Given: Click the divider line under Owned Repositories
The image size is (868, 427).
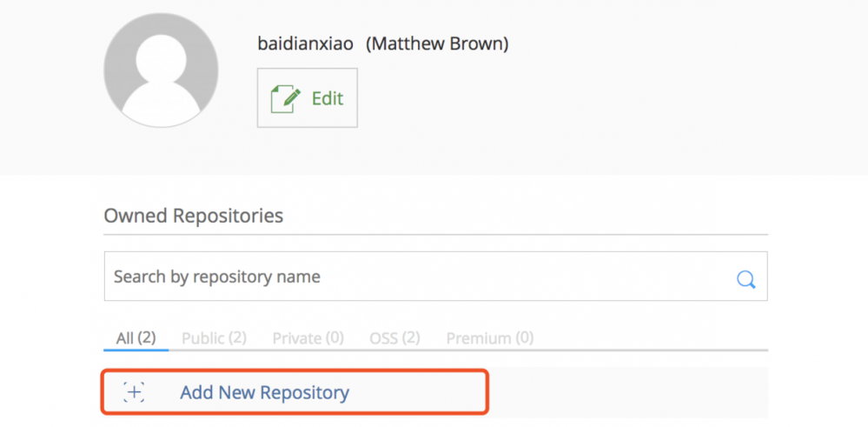Looking at the screenshot, I should coord(434,235).
